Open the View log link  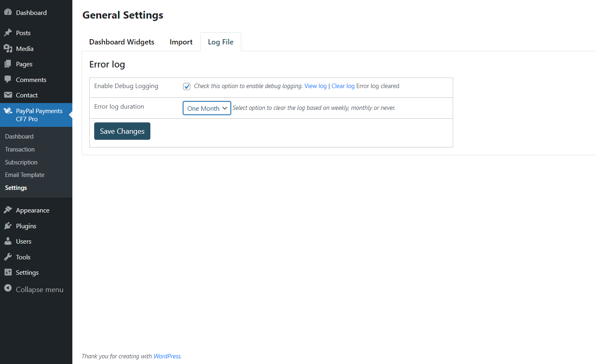[315, 86]
